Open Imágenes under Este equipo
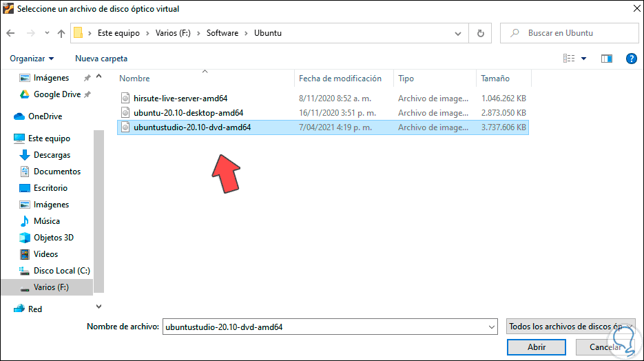644x361 pixels. click(x=51, y=205)
